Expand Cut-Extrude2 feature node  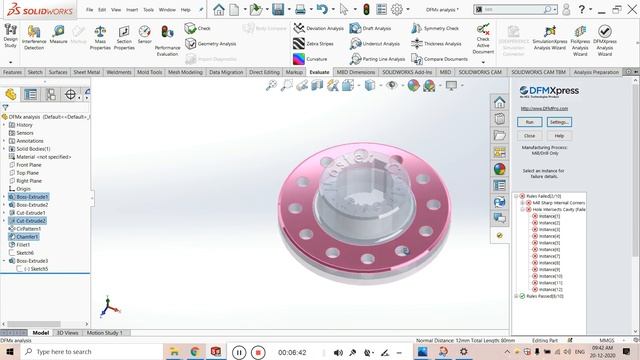coord(4,221)
